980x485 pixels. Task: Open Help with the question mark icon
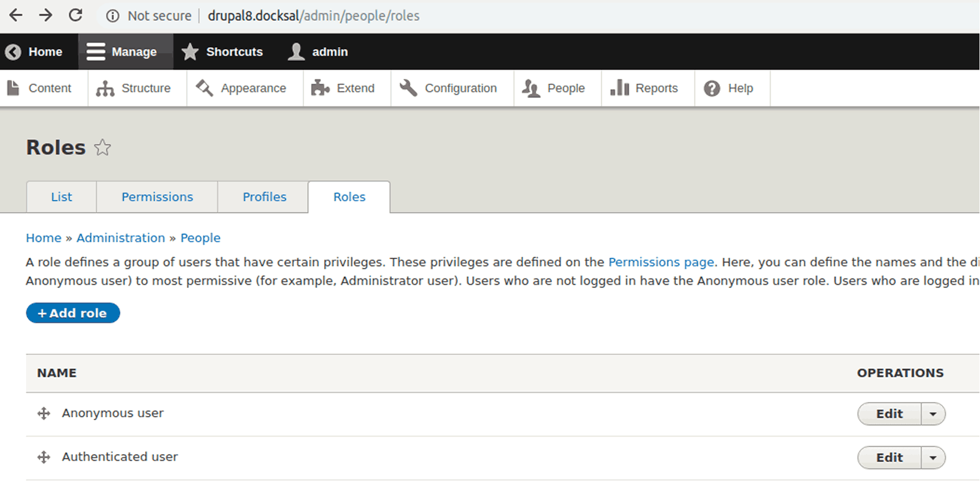(712, 88)
